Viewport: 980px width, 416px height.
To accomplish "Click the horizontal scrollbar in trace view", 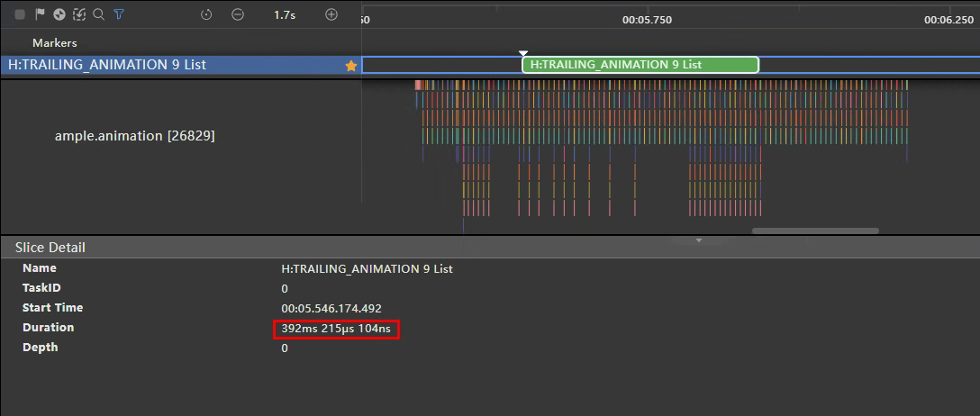I will point(815,231).
